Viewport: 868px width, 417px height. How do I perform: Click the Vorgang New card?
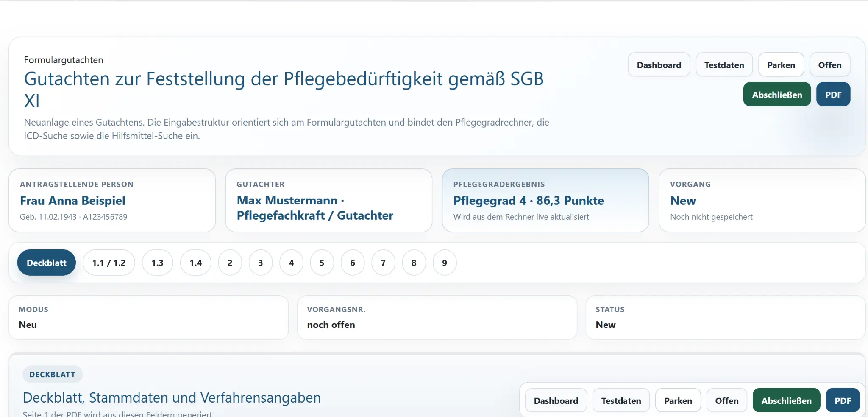[762, 200]
